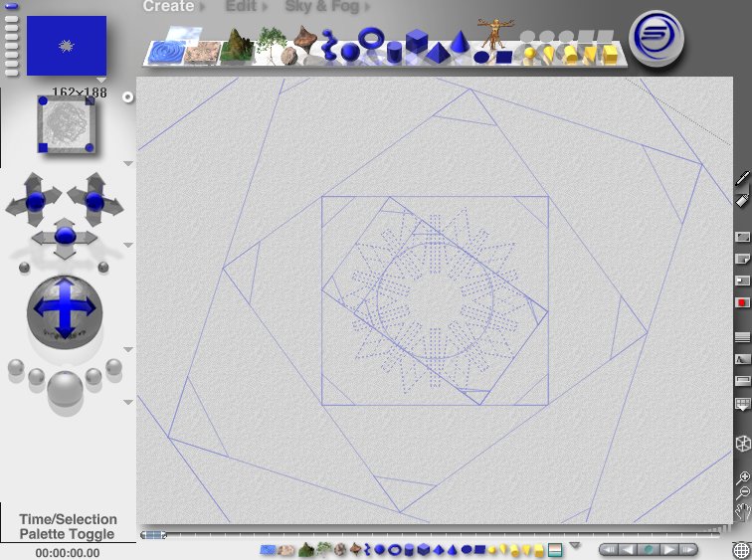Create a symmetrical lattice object

(x=305, y=39)
